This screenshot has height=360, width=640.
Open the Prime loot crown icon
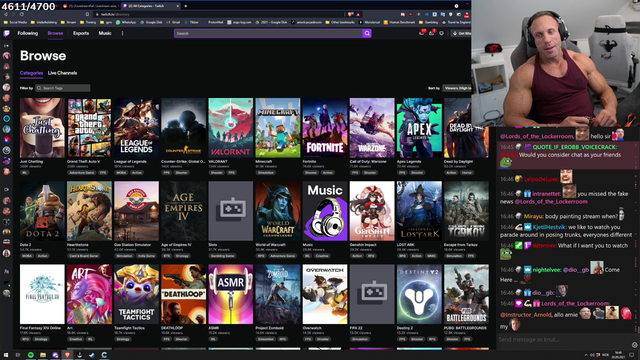[x=422, y=33]
